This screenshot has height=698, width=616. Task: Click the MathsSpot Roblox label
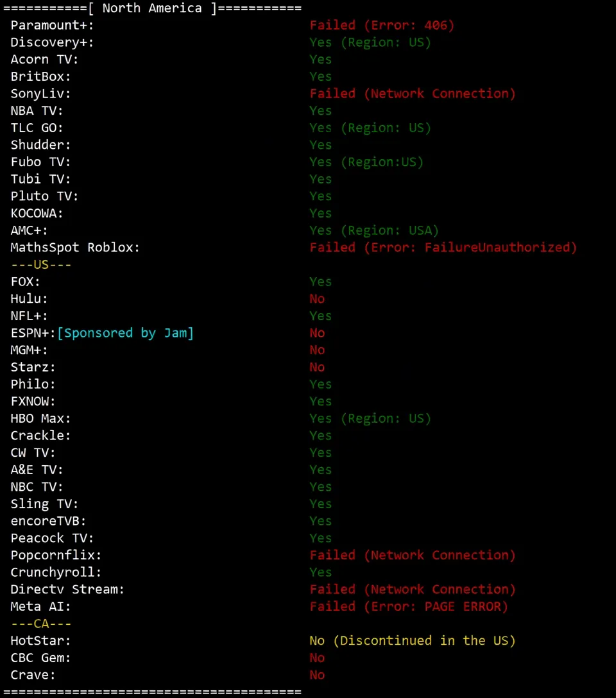tap(75, 248)
